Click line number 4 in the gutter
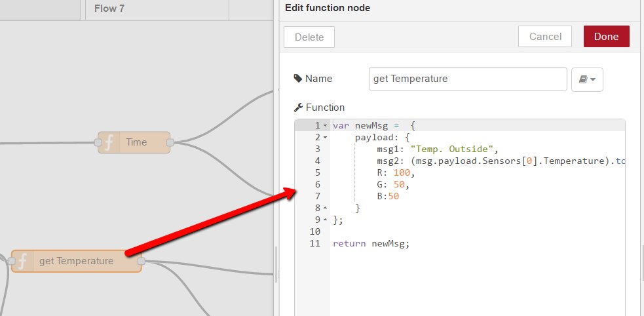 coord(318,161)
